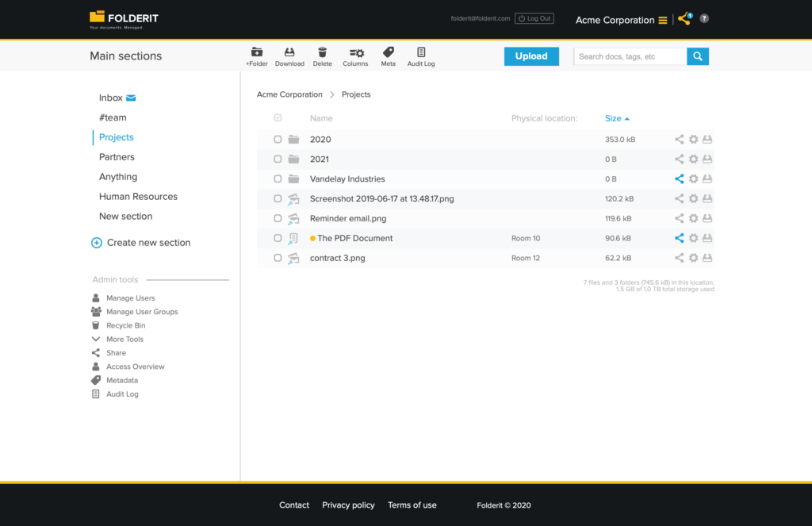The width and height of the screenshot is (812, 526).
Task: Download the 2020 folder via row icon
Action: (707, 139)
